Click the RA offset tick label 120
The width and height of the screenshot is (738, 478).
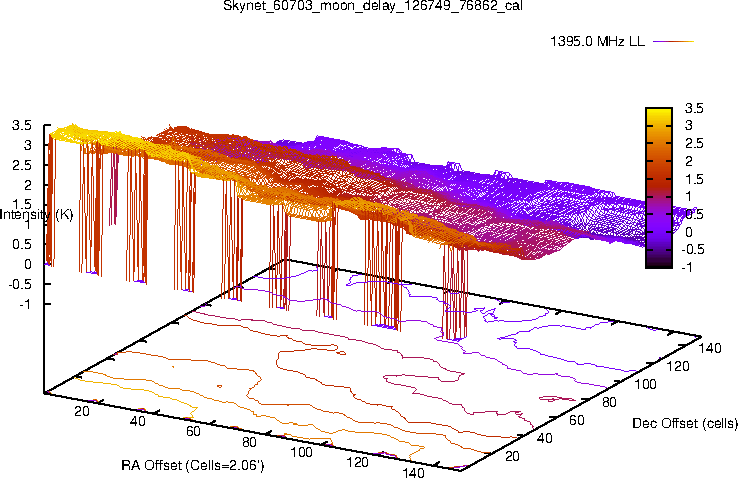point(357,462)
